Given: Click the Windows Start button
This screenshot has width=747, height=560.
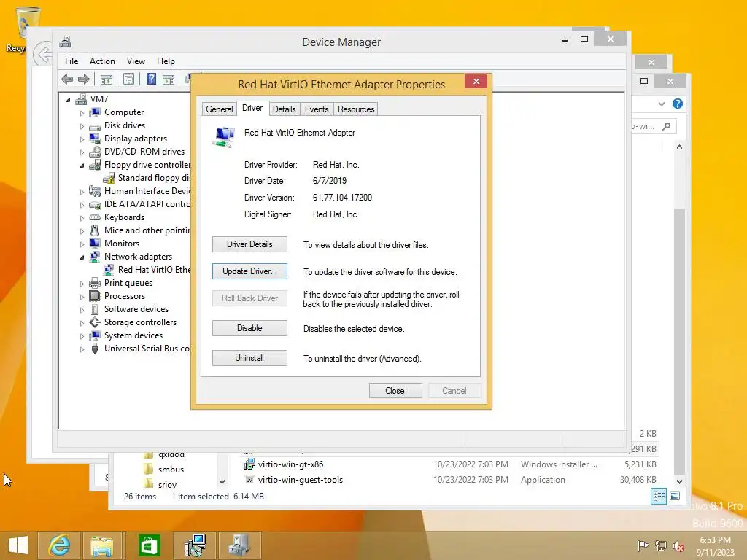Looking at the screenshot, I should point(18,545).
